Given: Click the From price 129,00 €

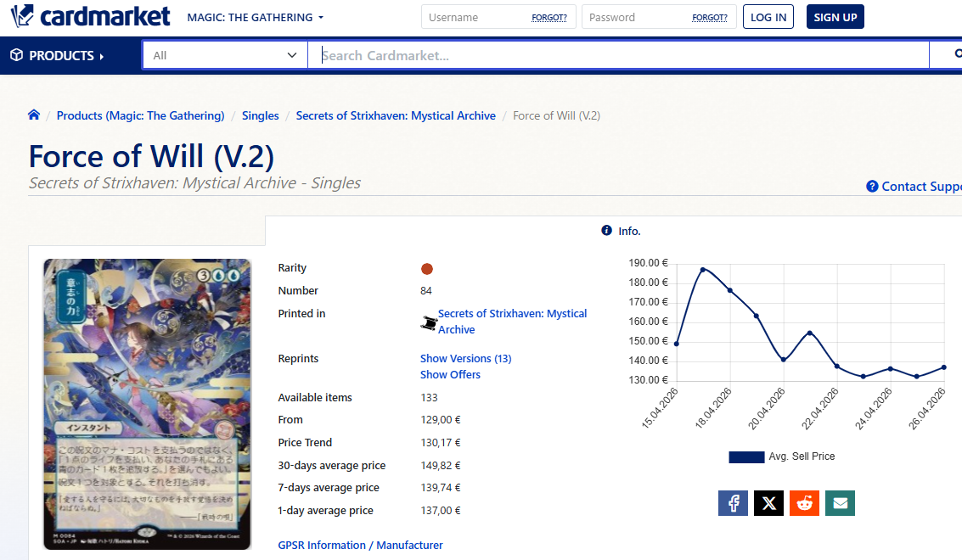Looking at the screenshot, I should click(x=441, y=419).
